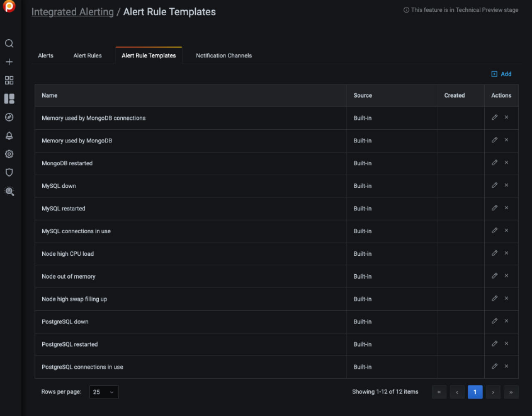This screenshot has height=416, width=532.
Task: Edit the Node high CPU load template
Action: click(x=494, y=253)
